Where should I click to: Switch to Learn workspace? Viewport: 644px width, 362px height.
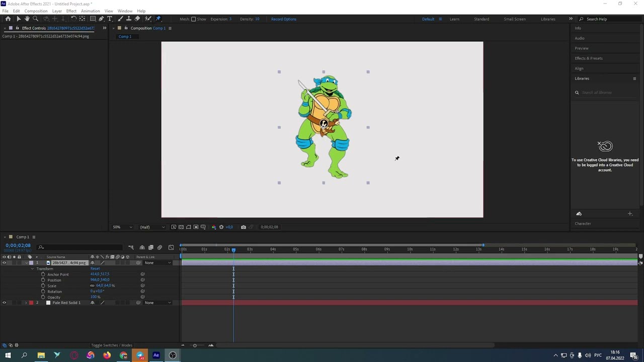click(454, 19)
